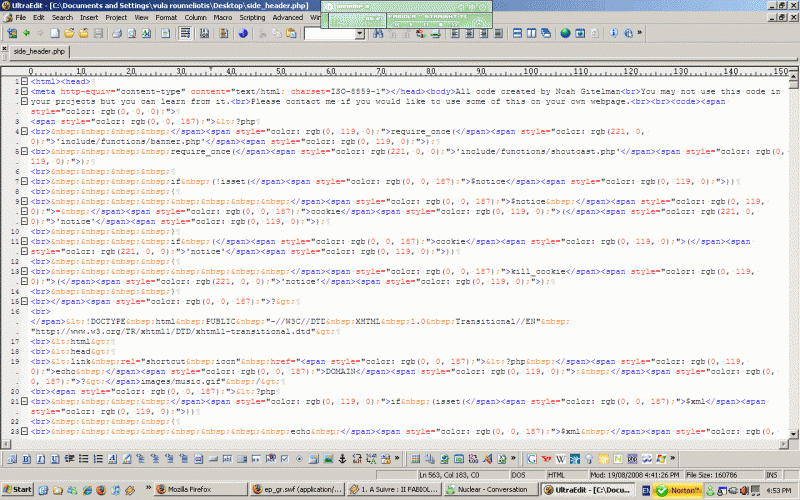
Task: Click the Find binoculars icon
Action: click(378, 33)
